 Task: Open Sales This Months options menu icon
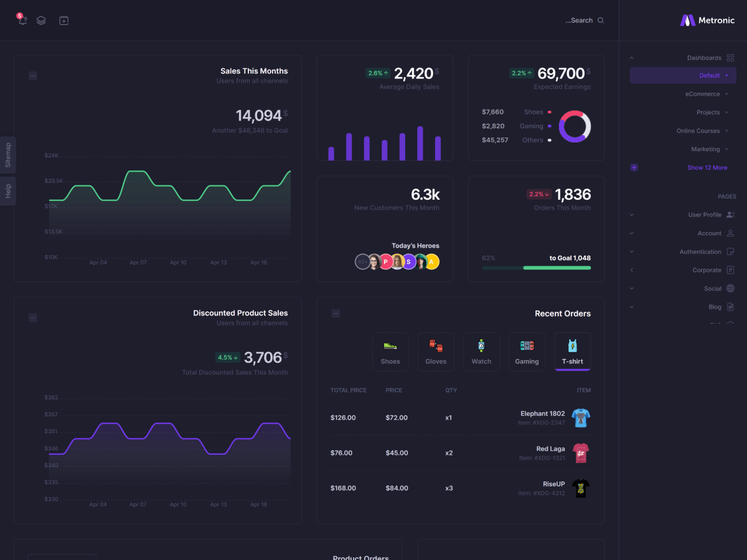point(33,76)
